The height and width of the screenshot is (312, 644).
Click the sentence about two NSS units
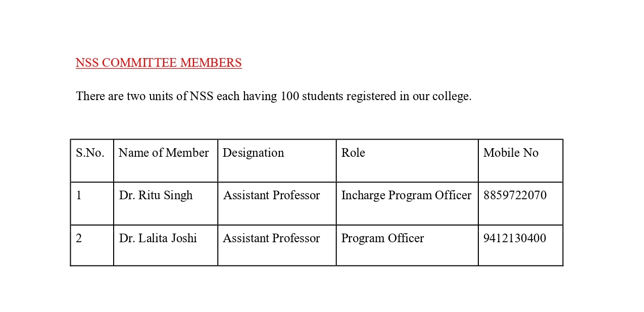coord(274,96)
